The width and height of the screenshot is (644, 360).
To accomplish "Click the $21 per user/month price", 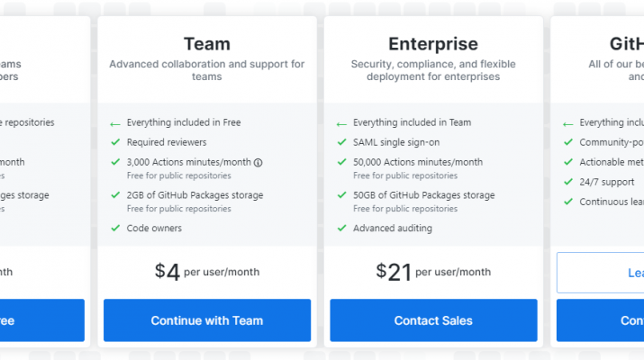I will click(x=433, y=272).
